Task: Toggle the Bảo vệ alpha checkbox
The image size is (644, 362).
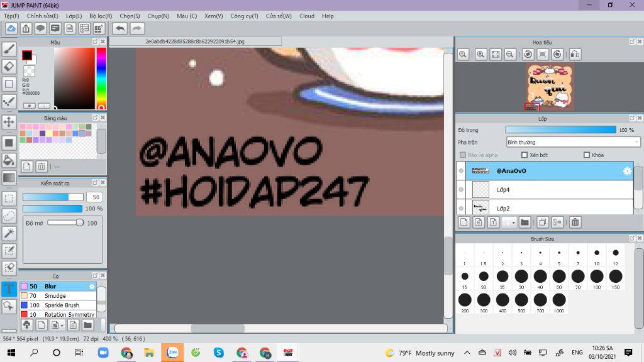Action: tap(463, 155)
